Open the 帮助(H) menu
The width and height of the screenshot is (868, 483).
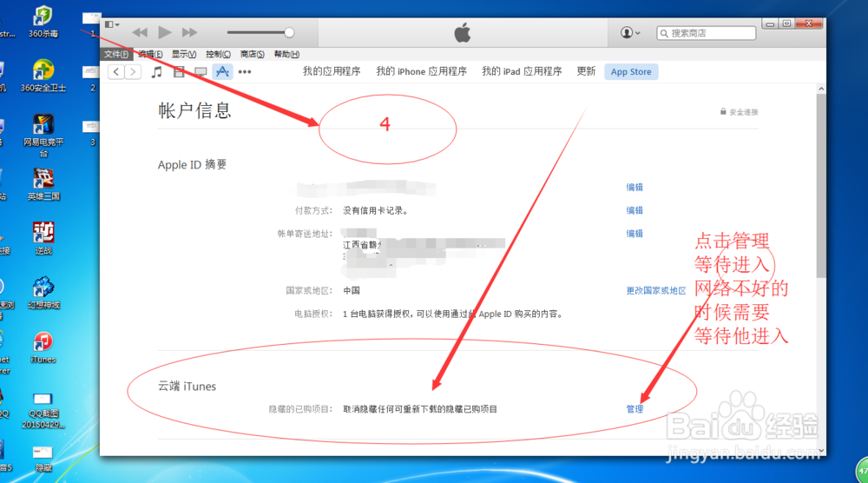tap(286, 54)
